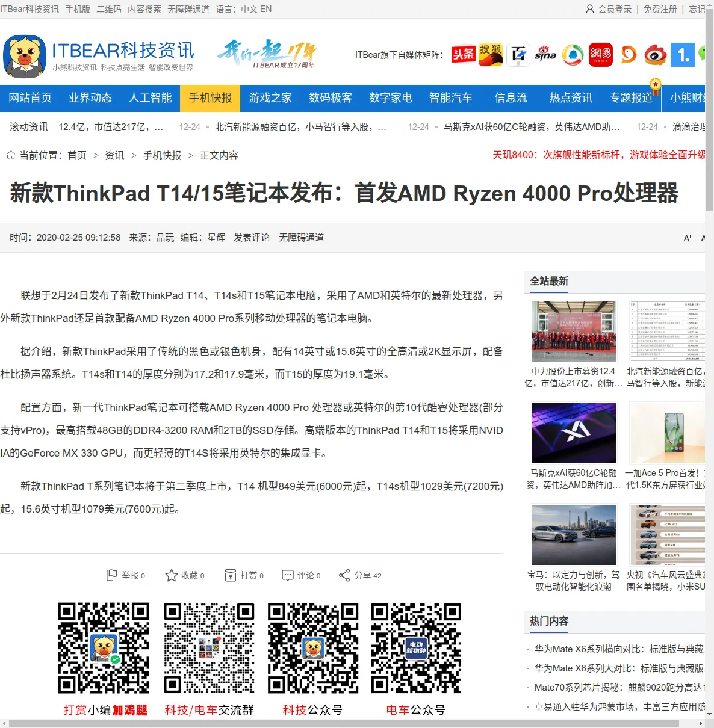The image size is (714, 728).
Task: Click the 发表评论 link under the title
Action: pos(252,238)
